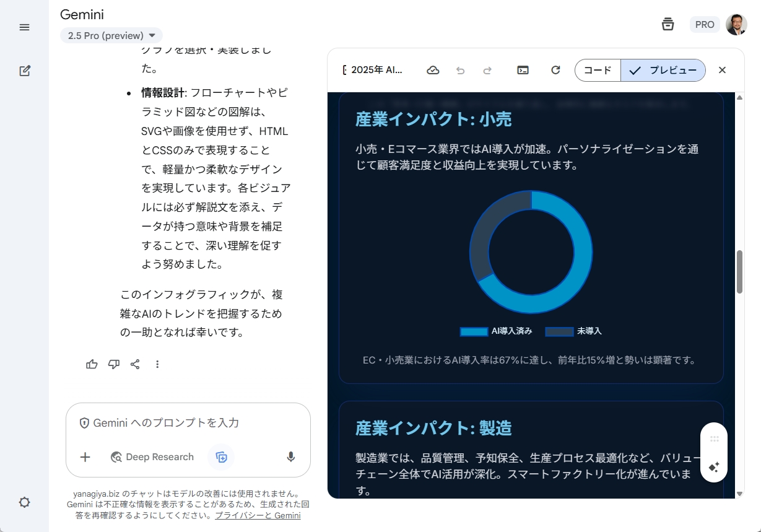Open the 2.5 Pro (preview) model selector
The width and height of the screenshot is (761, 532).
click(x=111, y=35)
